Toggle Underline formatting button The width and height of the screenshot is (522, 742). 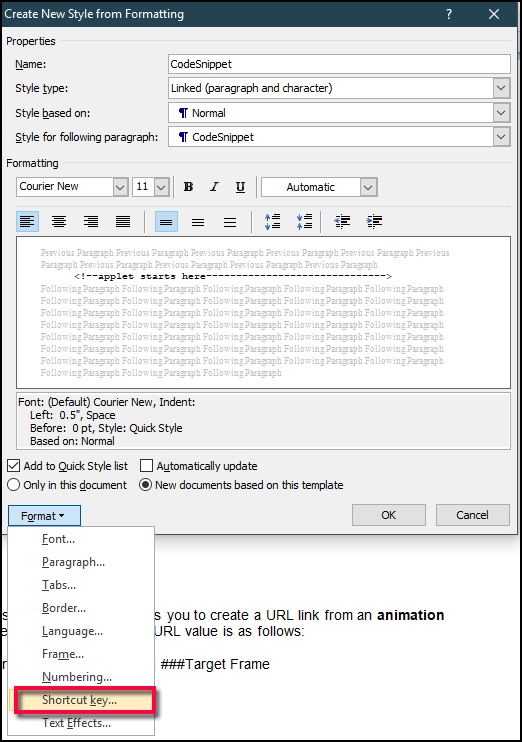pyautogui.click(x=240, y=187)
